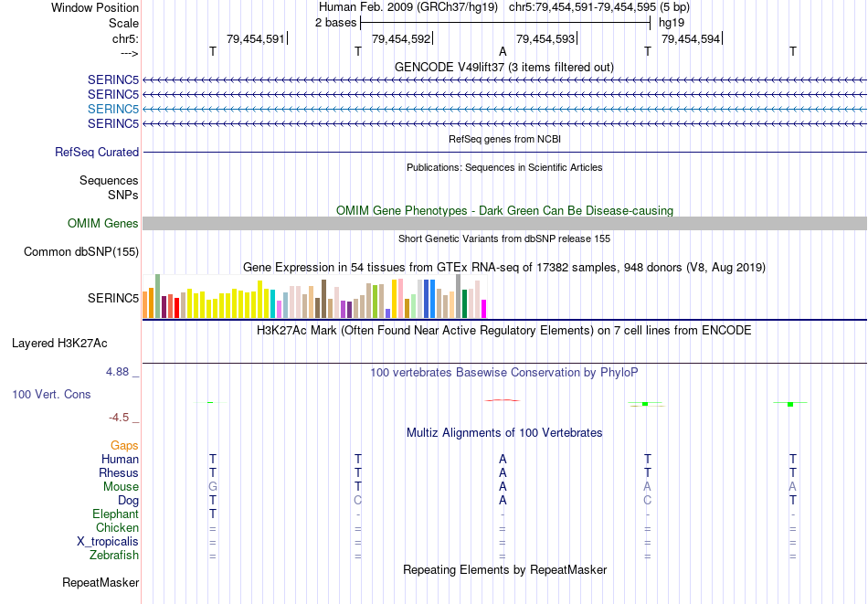Screen dimensions: 868x604
Task: Click the reference base A in sequence row
Action: tap(503, 51)
